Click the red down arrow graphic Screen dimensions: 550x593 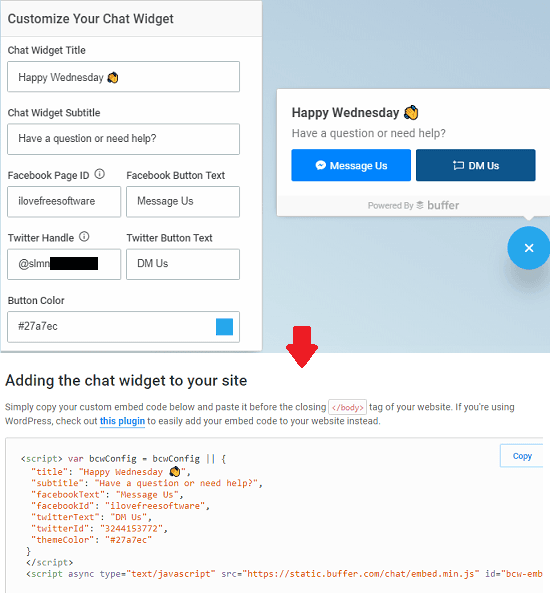(302, 346)
